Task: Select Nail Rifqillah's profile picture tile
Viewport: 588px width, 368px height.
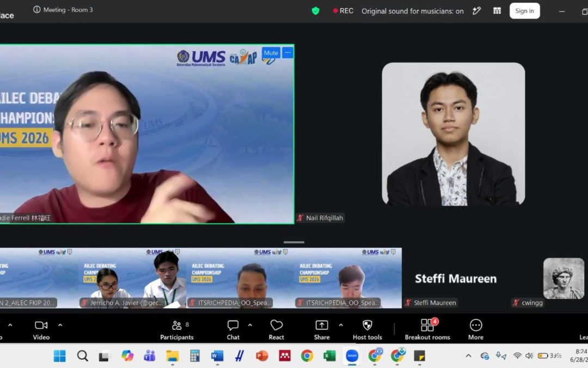Action: coord(454,134)
